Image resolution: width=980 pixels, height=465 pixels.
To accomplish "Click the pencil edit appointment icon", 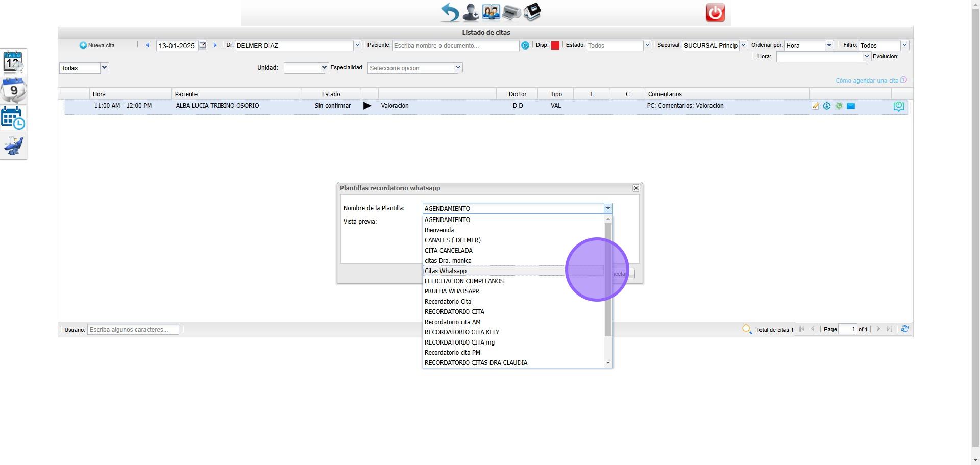I will (x=815, y=106).
